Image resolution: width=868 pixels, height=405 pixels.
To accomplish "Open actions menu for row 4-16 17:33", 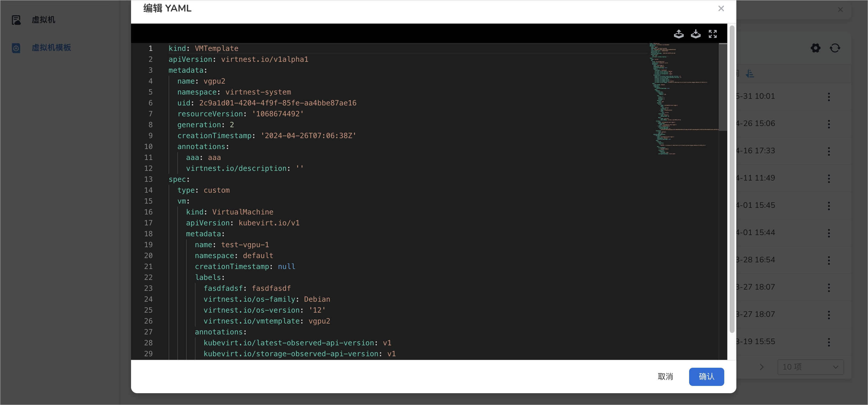I will pos(829,151).
